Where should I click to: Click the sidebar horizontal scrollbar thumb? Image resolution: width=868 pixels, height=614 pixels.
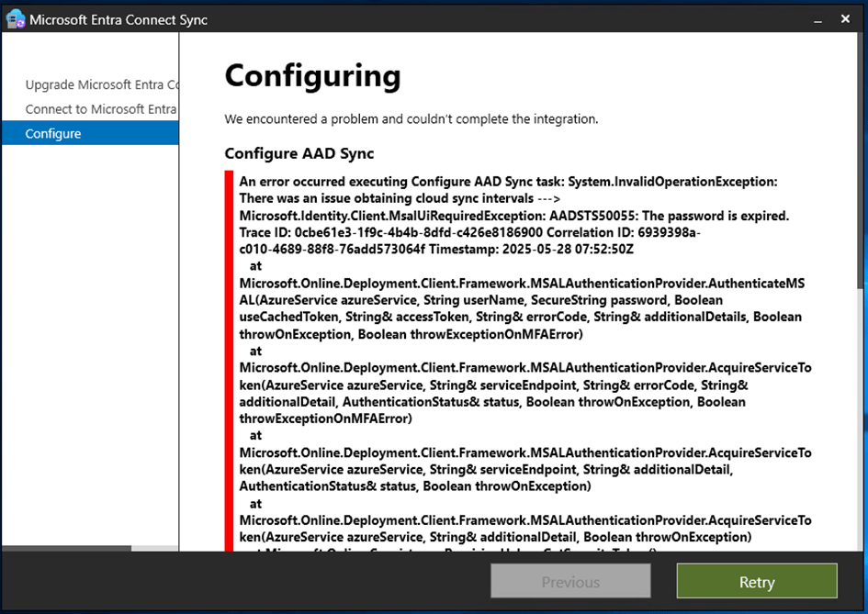[66, 548]
